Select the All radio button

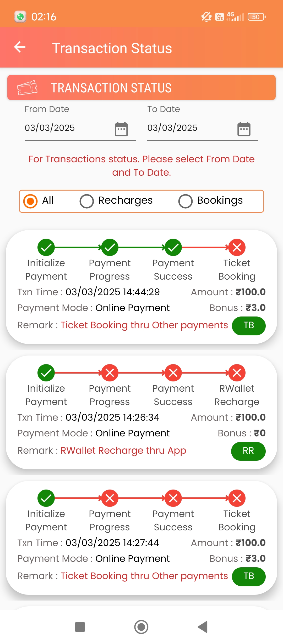tap(30, 201)
